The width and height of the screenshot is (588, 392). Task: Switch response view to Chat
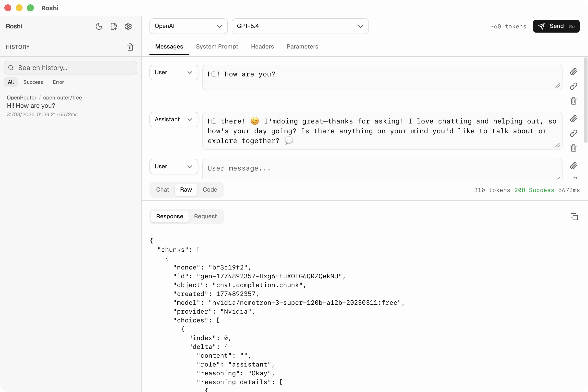click(162, 190)
